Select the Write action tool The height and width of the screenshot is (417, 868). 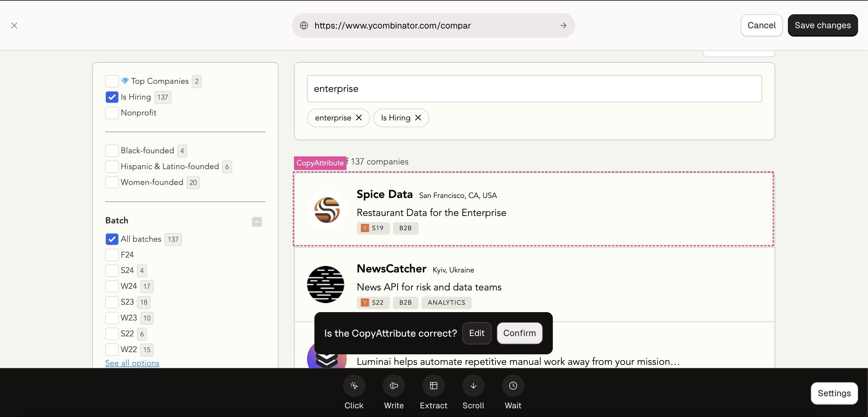pyautogui.click(x=394, y=386)
